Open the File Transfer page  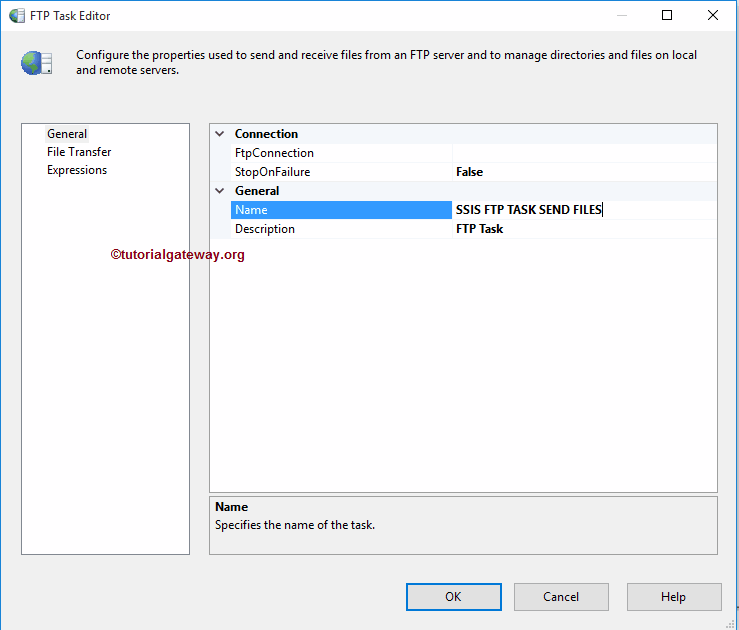pos(79,152)
